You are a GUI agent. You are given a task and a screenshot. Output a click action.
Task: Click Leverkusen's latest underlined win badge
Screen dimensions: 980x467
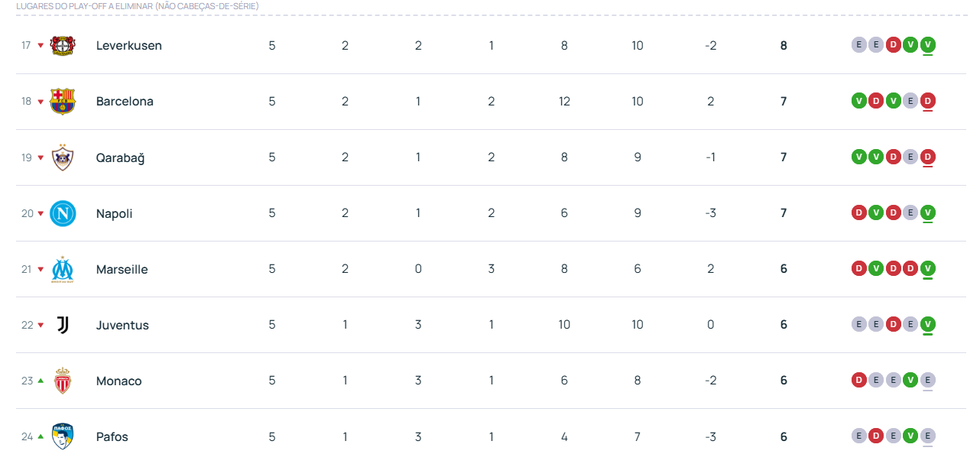tap(928, 45)
